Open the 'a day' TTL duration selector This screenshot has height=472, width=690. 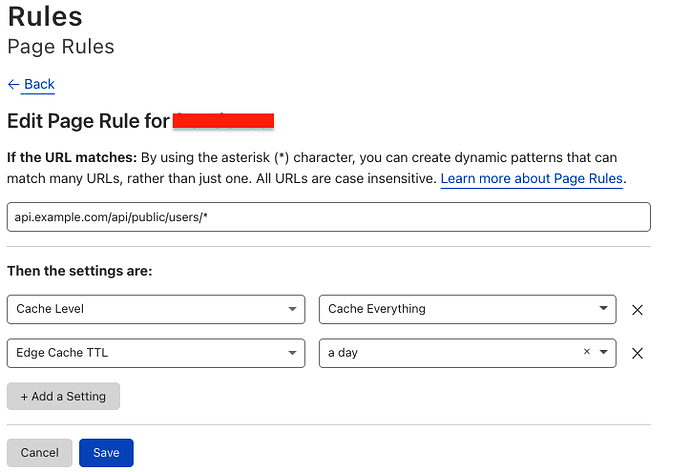(450, 353)
